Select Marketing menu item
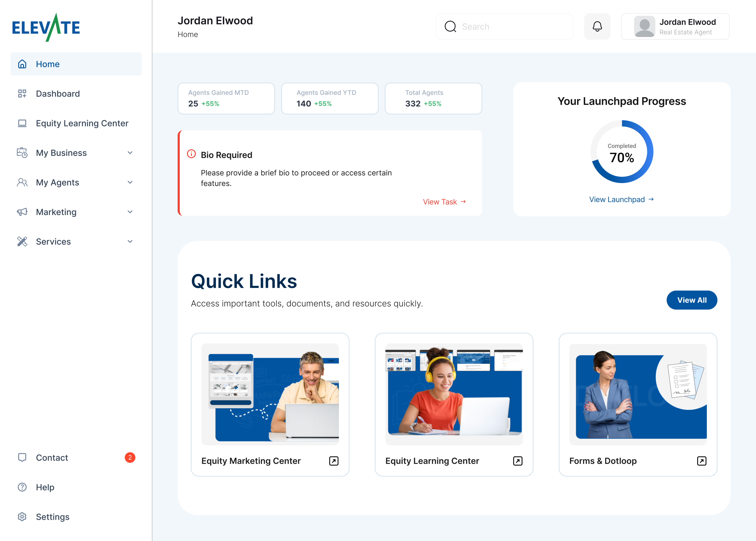 (x=76, y=212)
